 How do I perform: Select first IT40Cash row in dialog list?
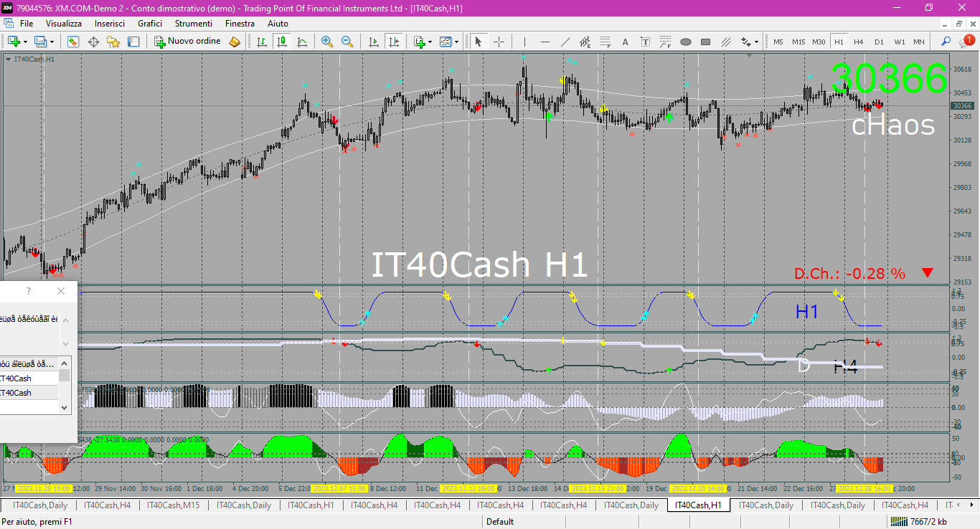[29, 378]
